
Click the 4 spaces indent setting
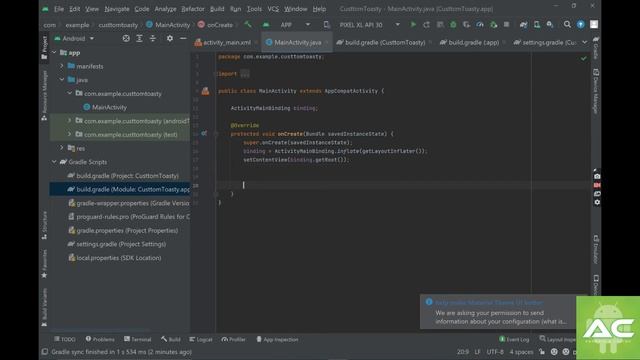tap(521, 351)
